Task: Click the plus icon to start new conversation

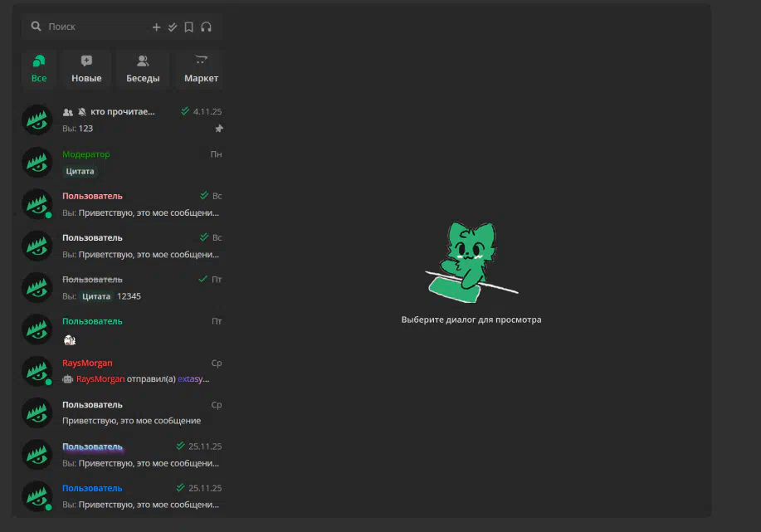Action: point(156,27)
